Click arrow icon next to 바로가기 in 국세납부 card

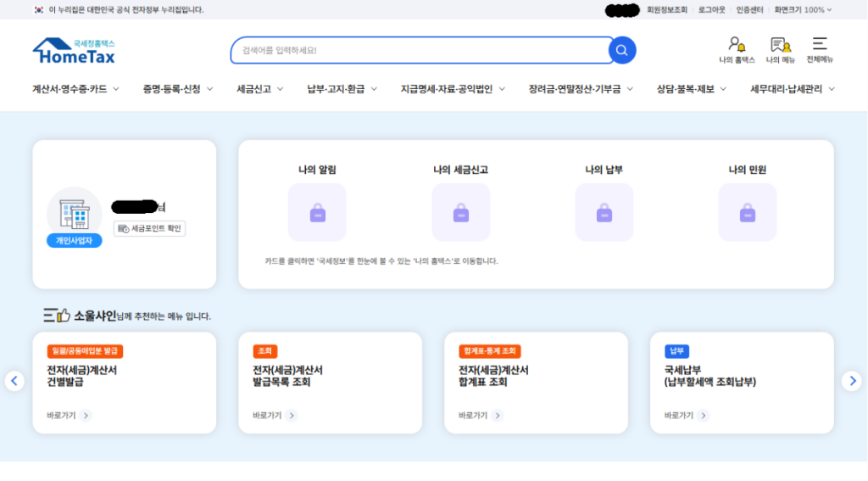point(704,416)
